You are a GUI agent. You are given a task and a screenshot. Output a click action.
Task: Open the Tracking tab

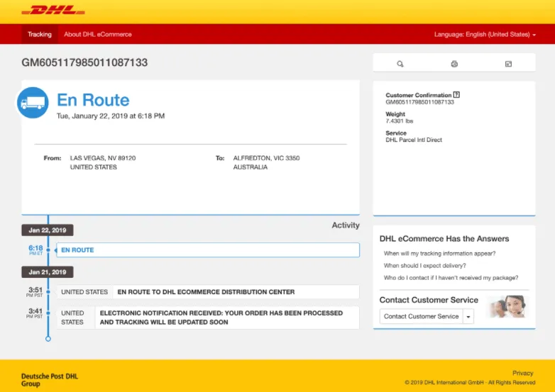coord(40,34)
